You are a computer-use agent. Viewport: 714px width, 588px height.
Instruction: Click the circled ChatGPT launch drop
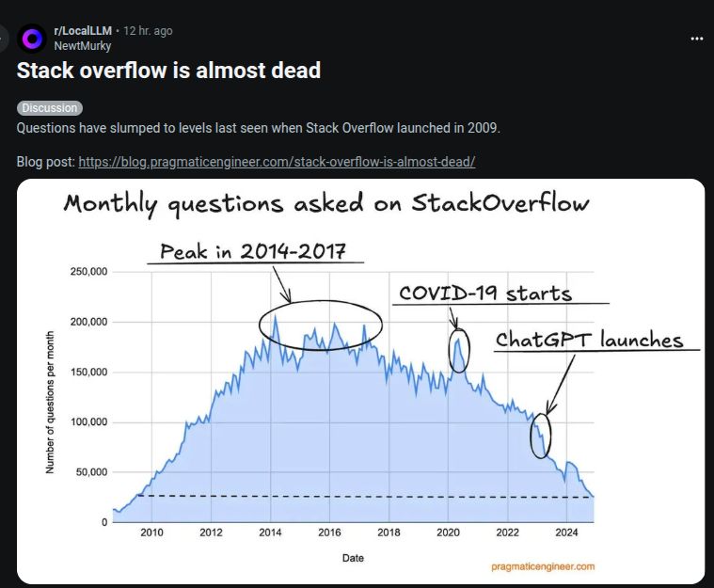[x=541, y=436]
